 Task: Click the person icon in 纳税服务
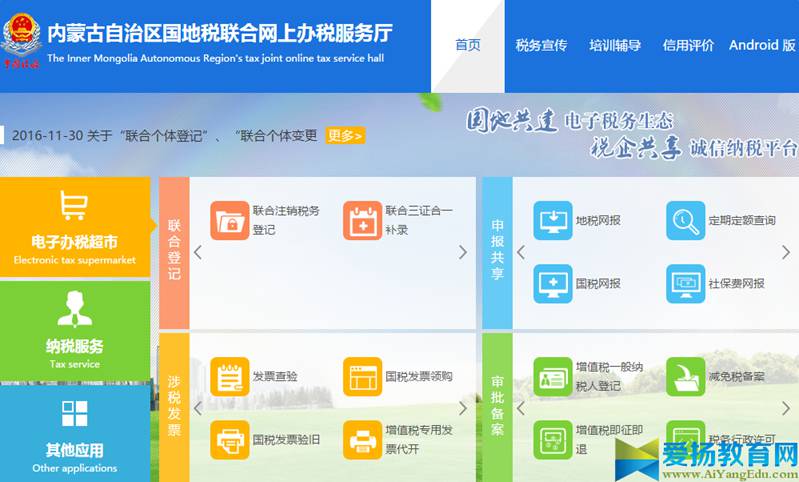[x=75, y=309]
